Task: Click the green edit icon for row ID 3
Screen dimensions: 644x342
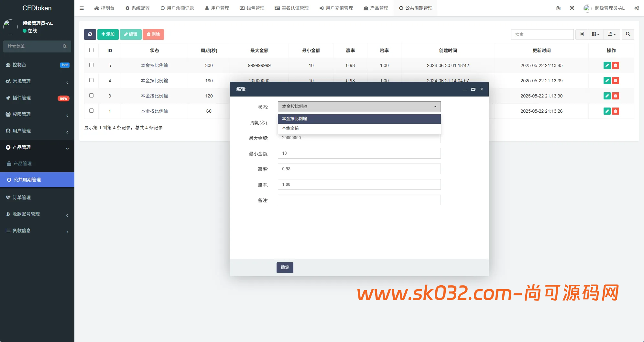Action: click(607, 96)
